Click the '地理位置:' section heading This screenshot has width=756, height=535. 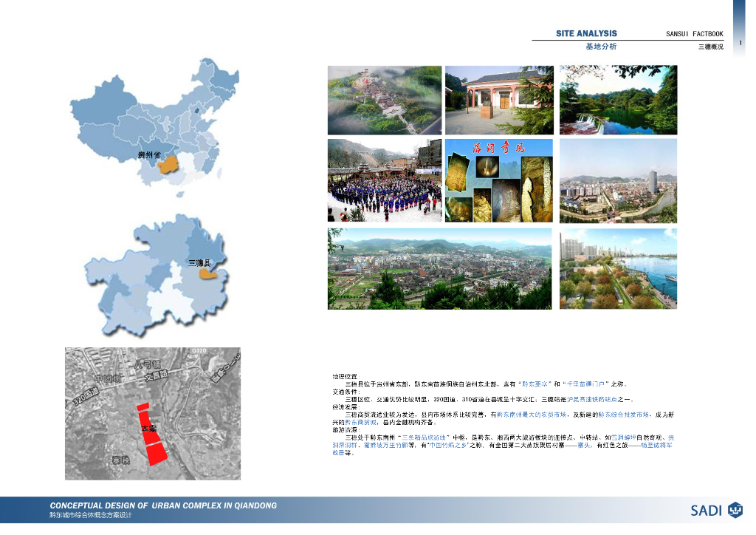pos(346,376)
